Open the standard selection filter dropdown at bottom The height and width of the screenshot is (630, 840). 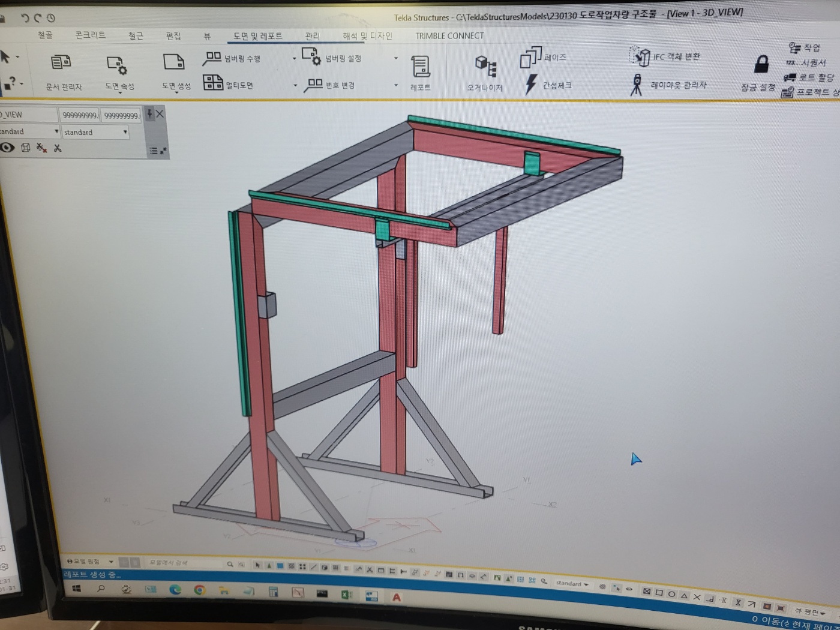tap(572, 583)
